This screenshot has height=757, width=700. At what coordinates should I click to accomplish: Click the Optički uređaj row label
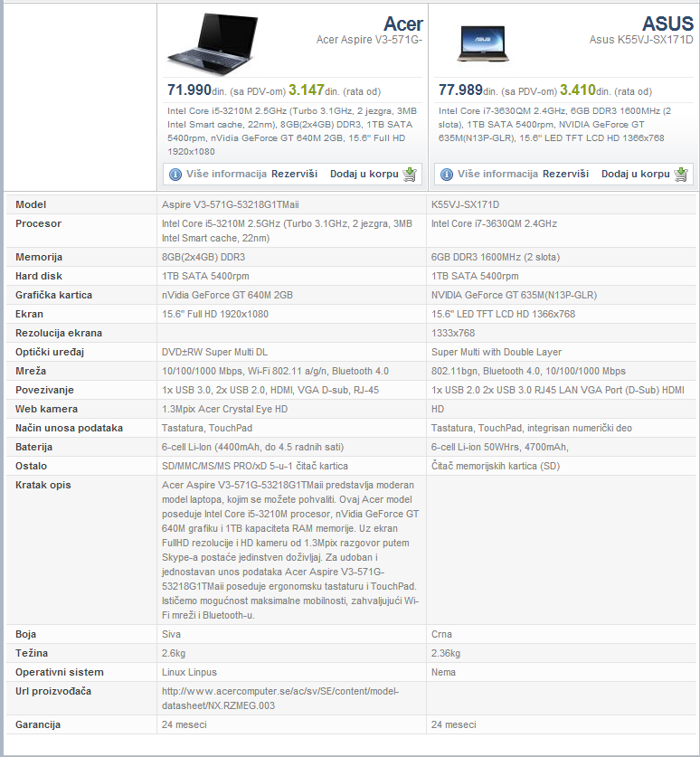click(50, 352)
